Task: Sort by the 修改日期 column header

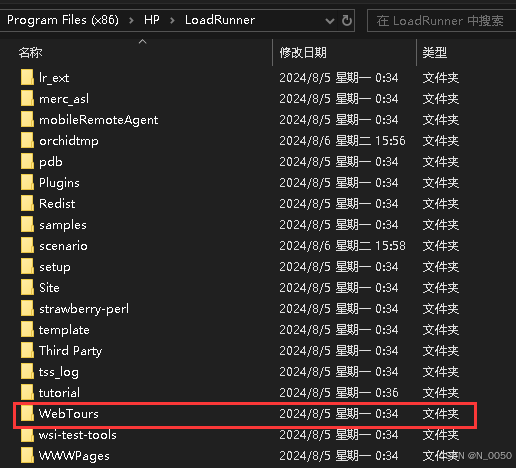Action: coord(303,53)
